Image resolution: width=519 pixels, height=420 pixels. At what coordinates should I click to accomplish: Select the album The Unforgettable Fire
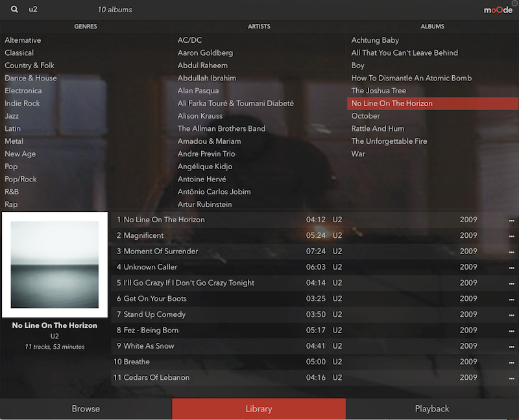pyautogui.click(x=389, y=141)
